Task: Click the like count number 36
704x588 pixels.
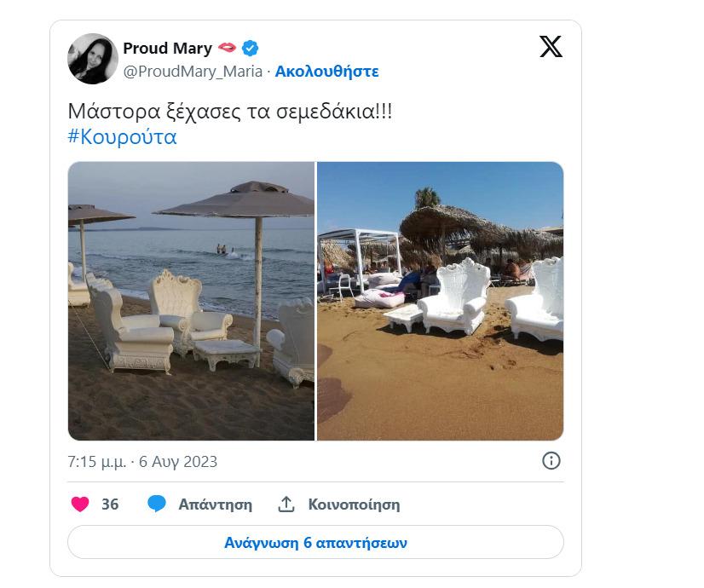Action: [x=110, y=504]
